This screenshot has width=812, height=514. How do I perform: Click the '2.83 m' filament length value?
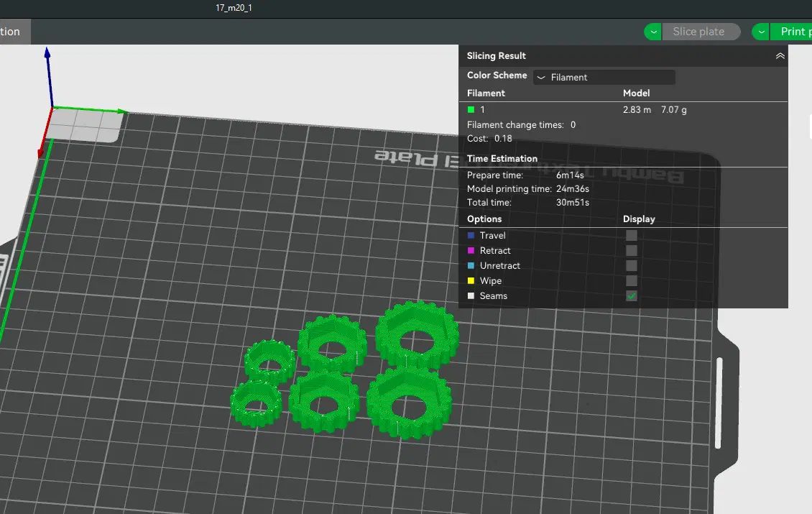pyautogui.click(x=637, y=110)
